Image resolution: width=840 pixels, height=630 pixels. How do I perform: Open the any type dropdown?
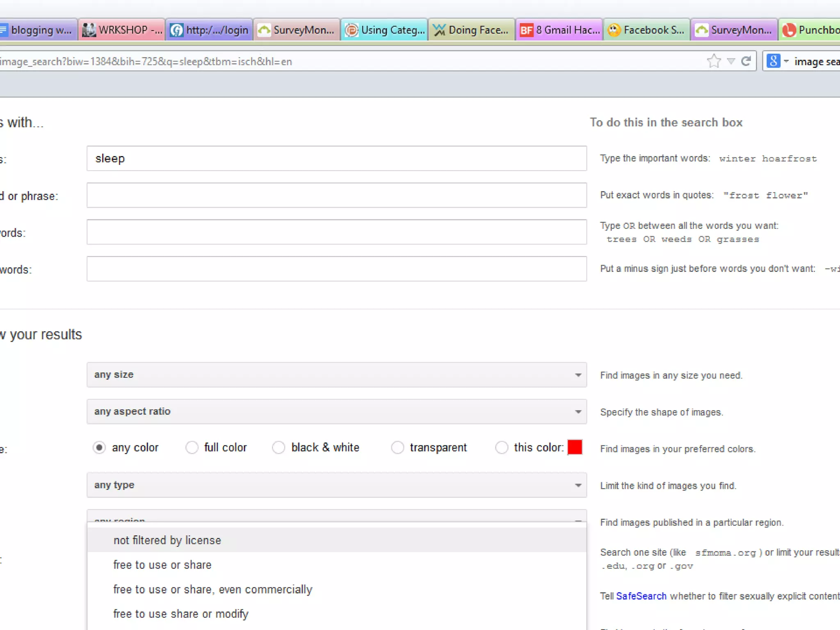point(336,485)
